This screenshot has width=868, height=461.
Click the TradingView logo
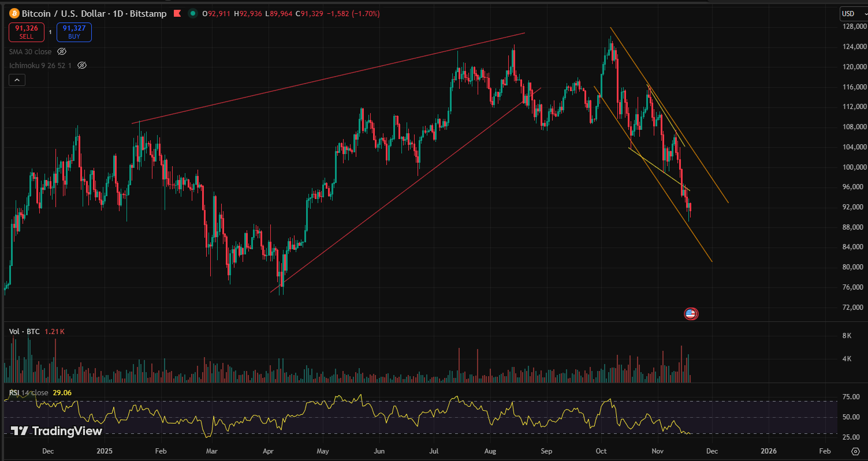57,431
